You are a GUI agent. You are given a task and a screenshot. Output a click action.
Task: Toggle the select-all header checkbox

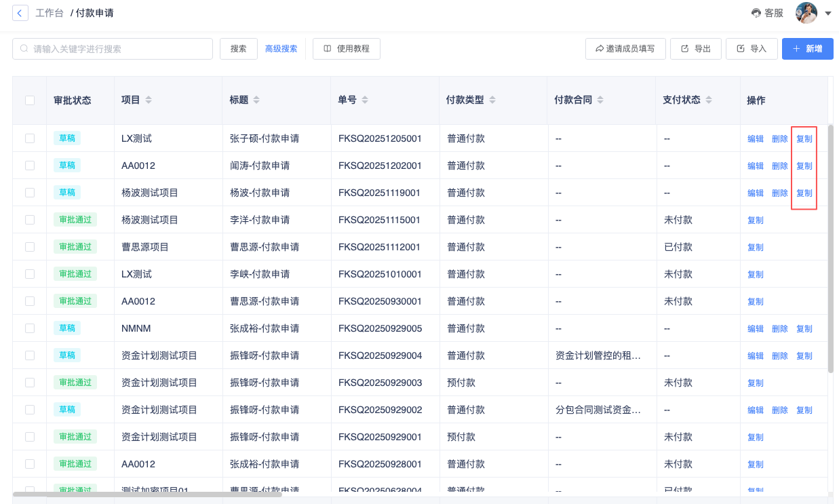(x=30, y=100)
